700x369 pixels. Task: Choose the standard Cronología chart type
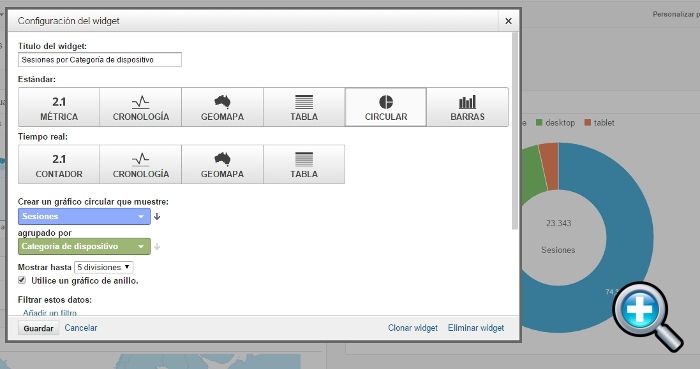click(141, 107)
